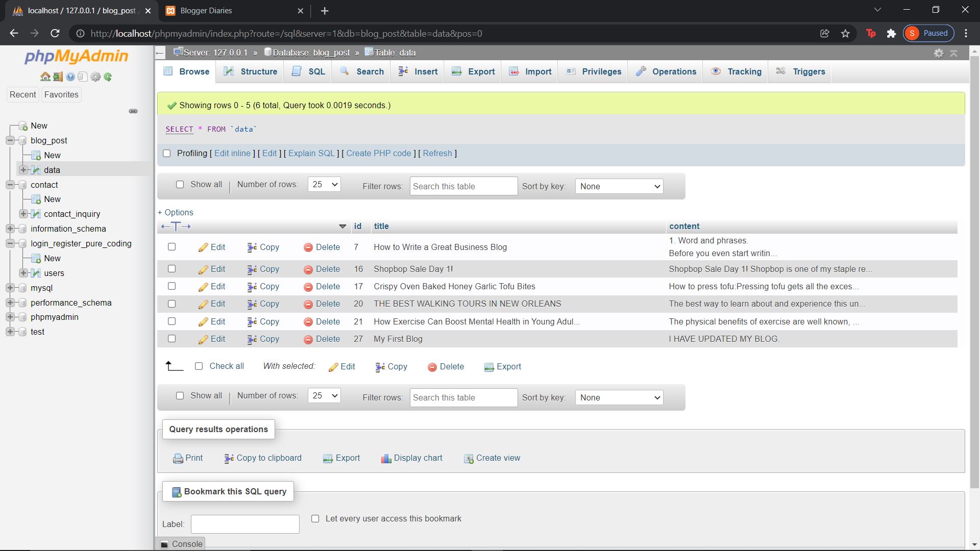The height and width of the screenshot is (551, 980).
Task: Click the top Search this table field
Action: point(463,187)
